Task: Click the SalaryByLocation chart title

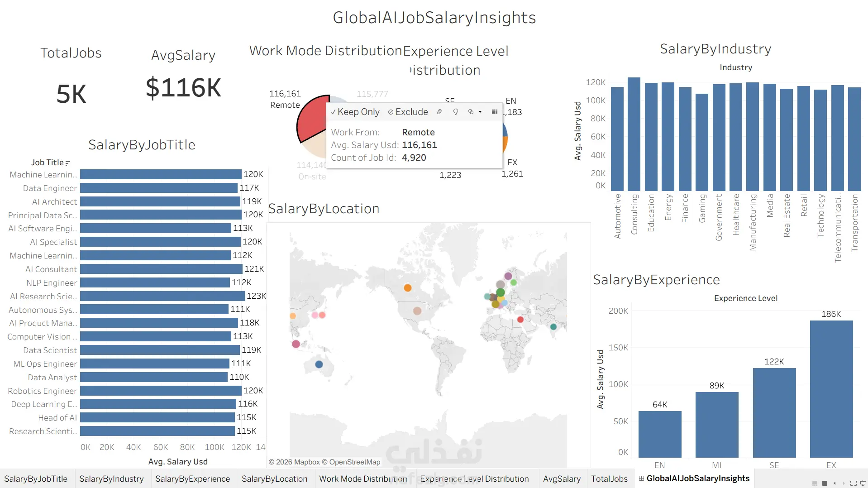Action: (x=324, y=209)
